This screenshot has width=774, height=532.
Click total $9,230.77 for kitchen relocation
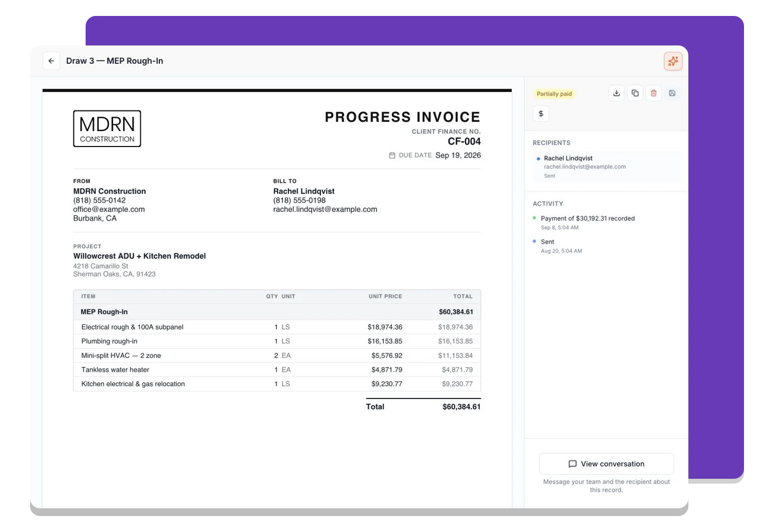pos(457,384)
